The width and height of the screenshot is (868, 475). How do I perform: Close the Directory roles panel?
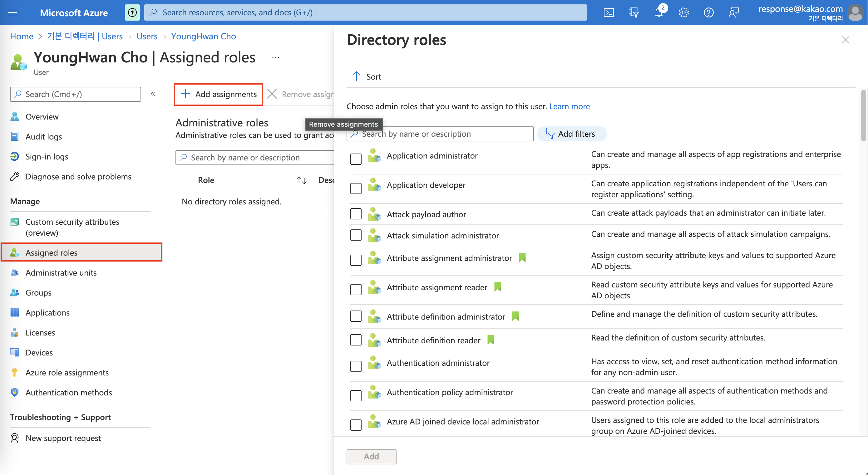[845, 40]
